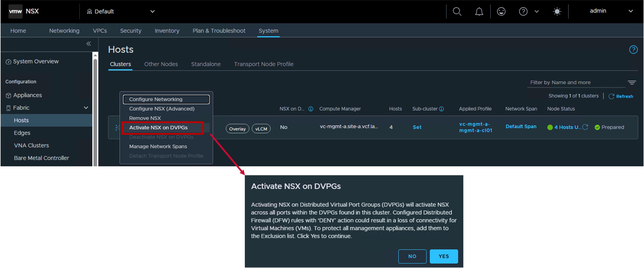Select Remove NSX menu item
Screen dimensions: 644x268
coord(145,118)
